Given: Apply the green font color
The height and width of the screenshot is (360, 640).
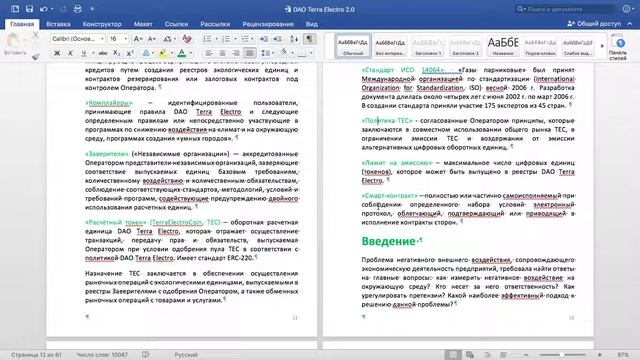Looking at the screenshot, I should (x=182, y=53).
